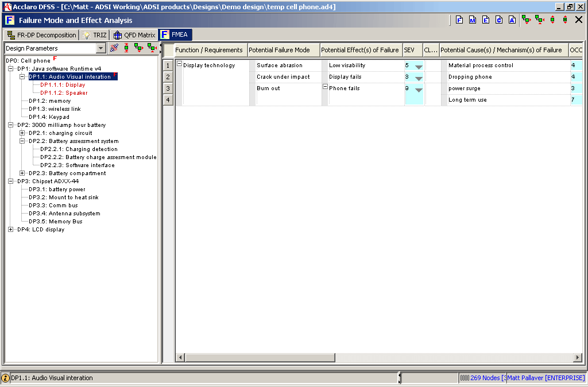The width and height of the screenshot is (588, 387).
Task: Expand the DP2.3: Battery compartment node
Action: [21, 173]
